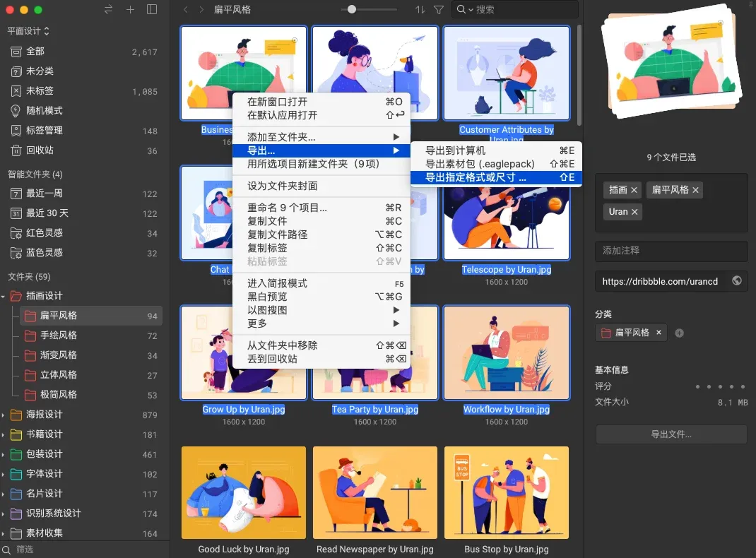Select the 手绘风格 folder

[x=91, y=336]
